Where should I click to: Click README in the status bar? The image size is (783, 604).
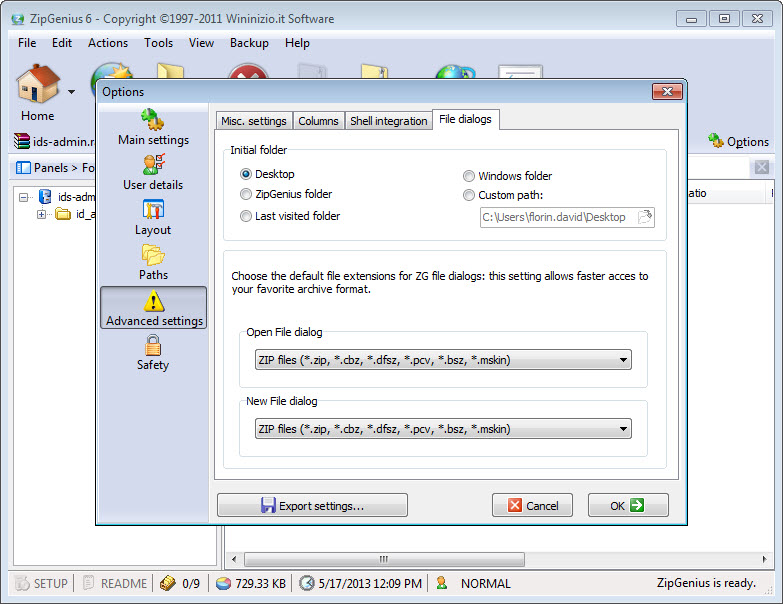115,583
